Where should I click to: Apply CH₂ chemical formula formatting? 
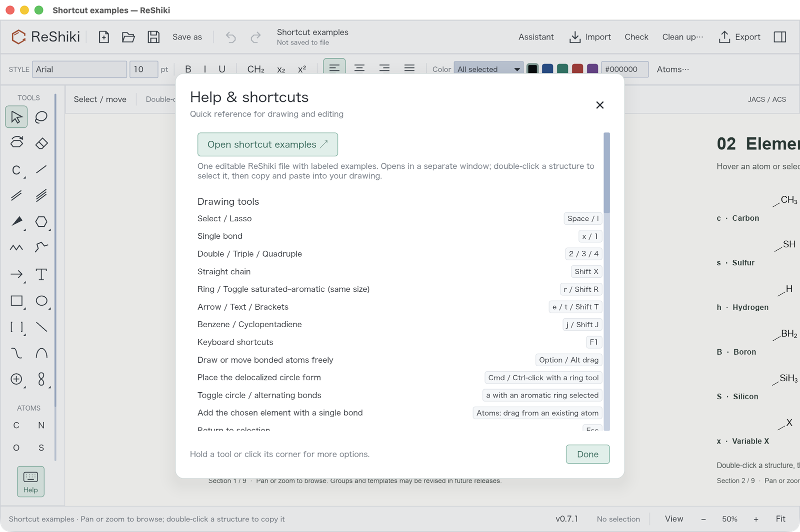point(256,69)
